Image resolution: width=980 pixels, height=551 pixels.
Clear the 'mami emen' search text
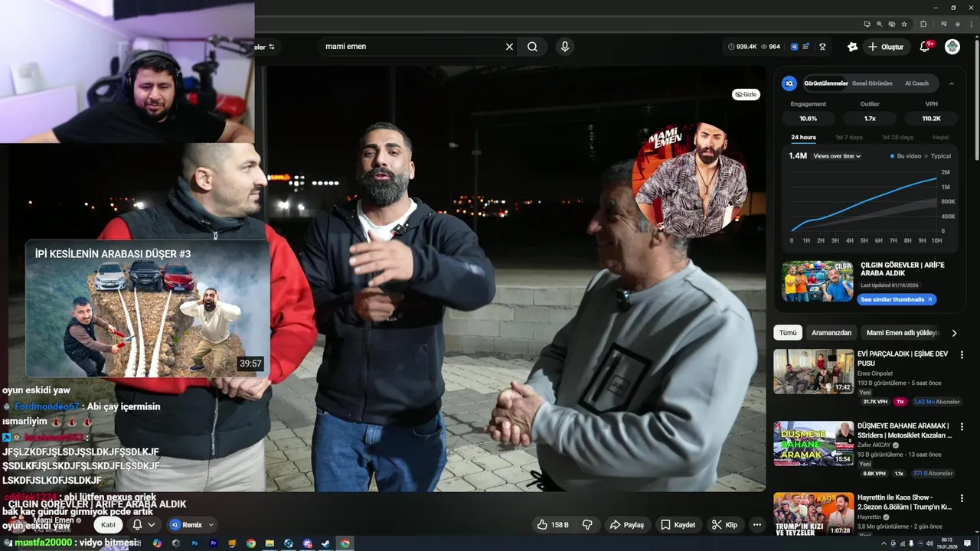[x=509, y=47]
